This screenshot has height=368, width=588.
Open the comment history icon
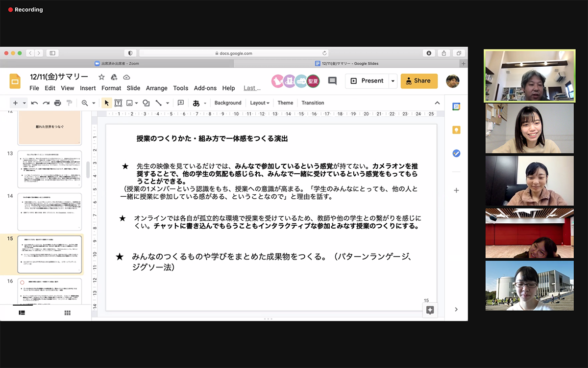coord(332,81)
